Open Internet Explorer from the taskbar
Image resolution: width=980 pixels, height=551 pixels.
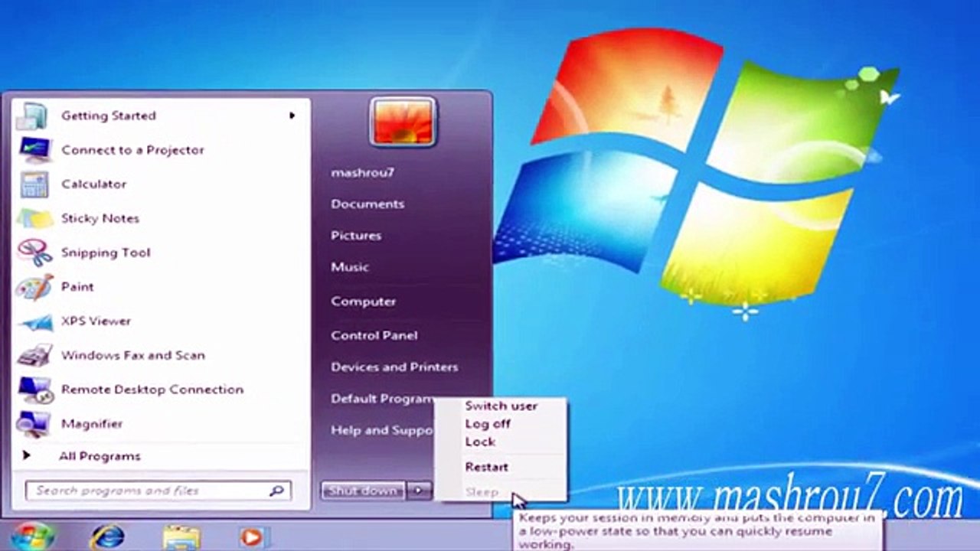(x=107, y=537)
